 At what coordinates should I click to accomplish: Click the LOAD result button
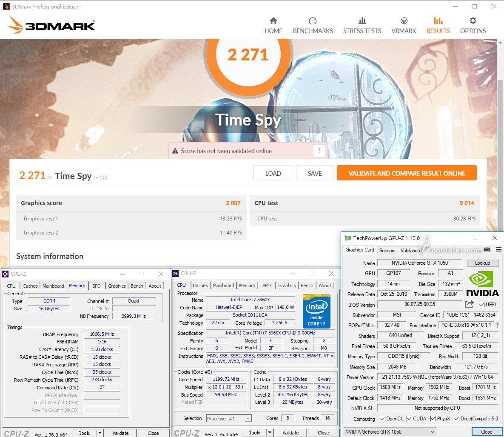pos(273,173)
